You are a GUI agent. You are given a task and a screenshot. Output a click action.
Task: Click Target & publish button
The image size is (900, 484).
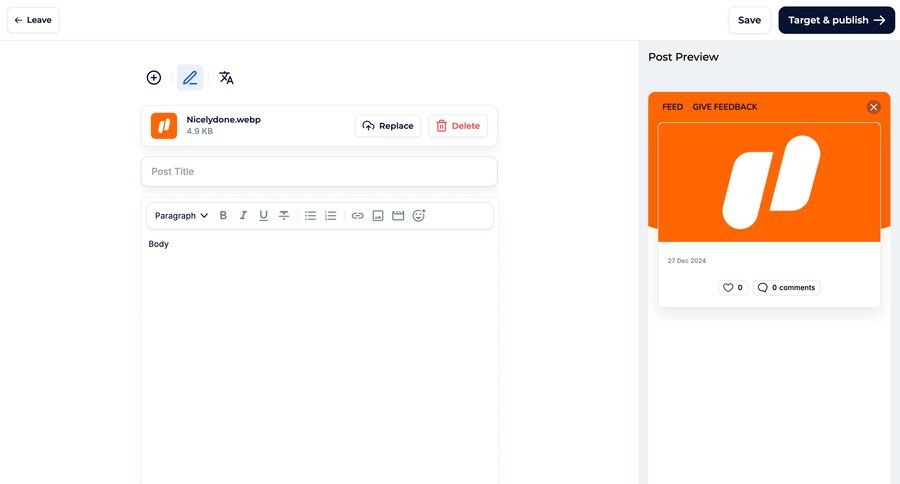(836, 20)
